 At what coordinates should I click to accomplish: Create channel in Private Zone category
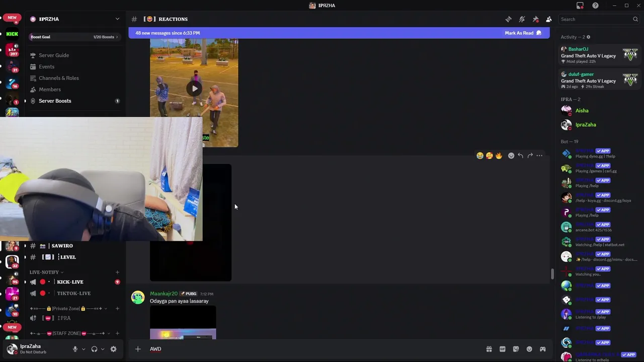[x=117, y=309]
